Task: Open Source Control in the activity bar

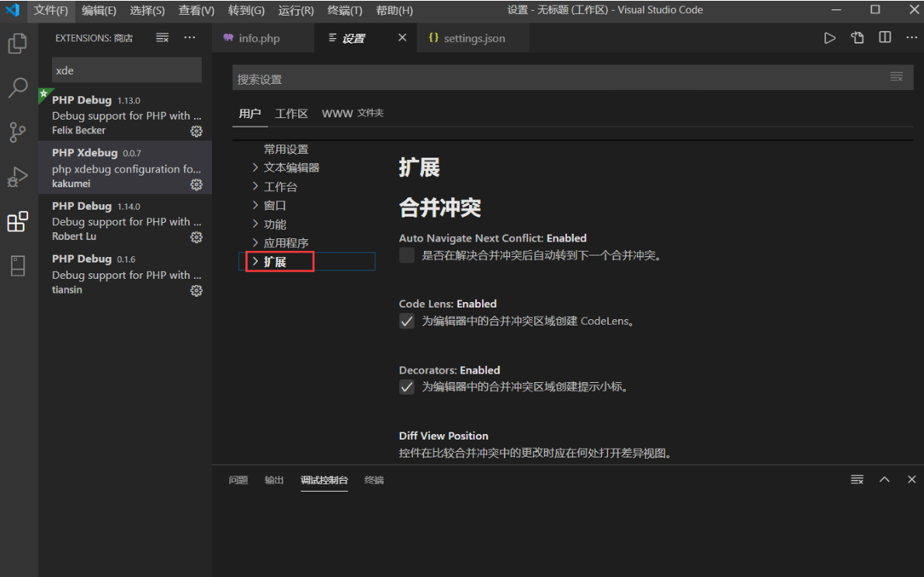Action: point(17,132)
